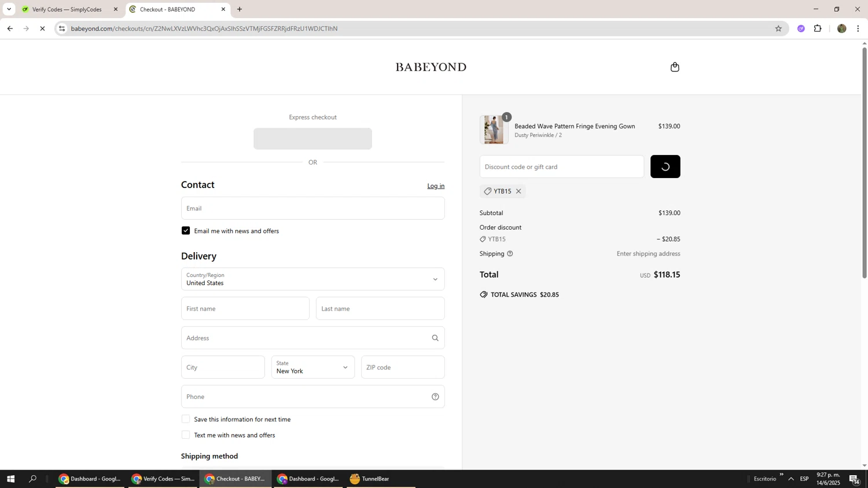Click the Checkout BABEYOND taskbar window
868x488 pixels.
[x=236, y=479]
